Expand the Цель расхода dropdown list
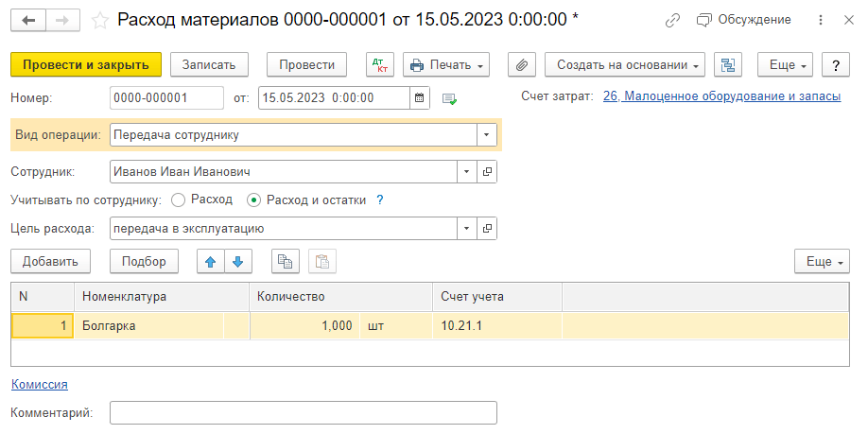The image size is (868, 434). click(467, 229)
